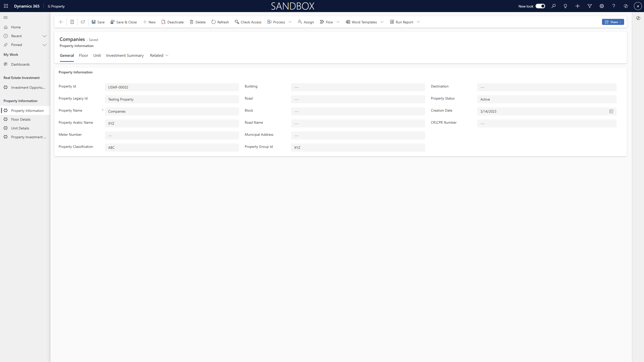The height and width of the screenshot is (362, 644).
Task: Click the Save & Close button
Action: click(124, 22)
